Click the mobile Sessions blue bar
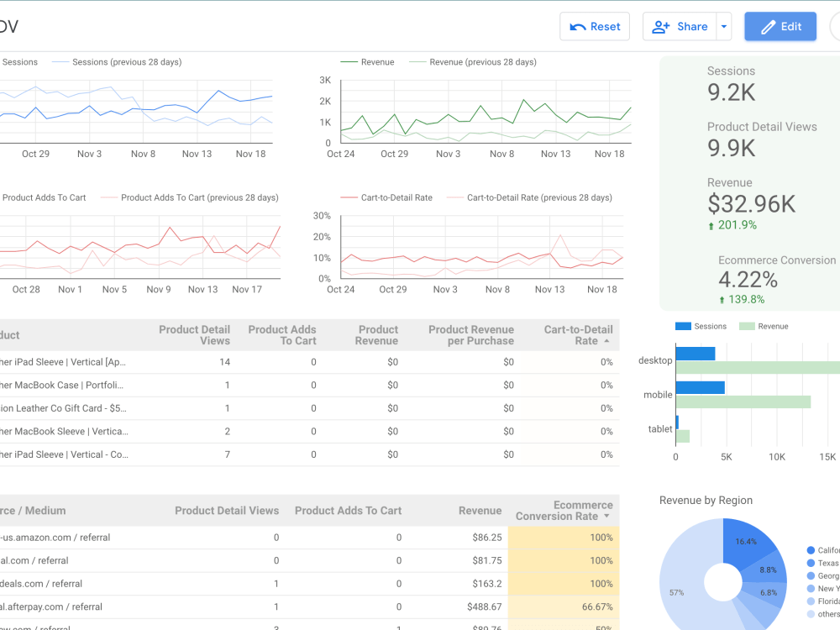Image resolution: width=840 pixels, height=630 pixels. pyautogui.click(x=701, y=388)
